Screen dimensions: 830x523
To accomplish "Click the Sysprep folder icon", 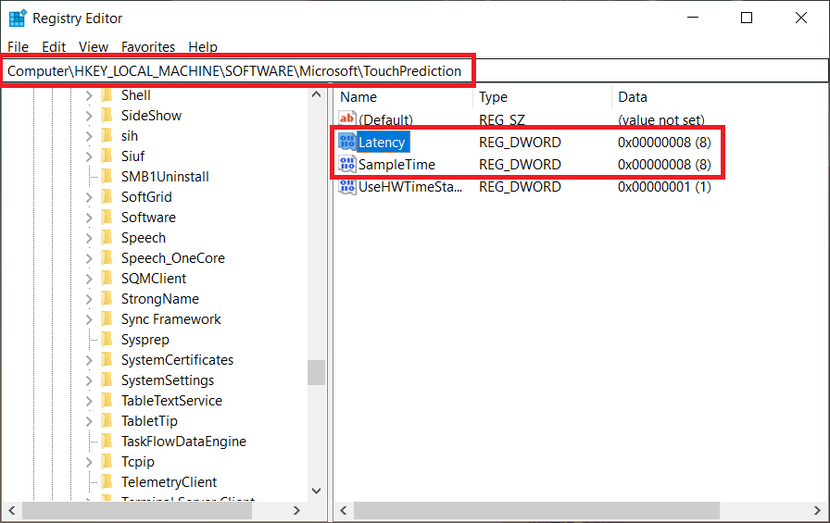I will pyautogui.click(x=107, y=339).
